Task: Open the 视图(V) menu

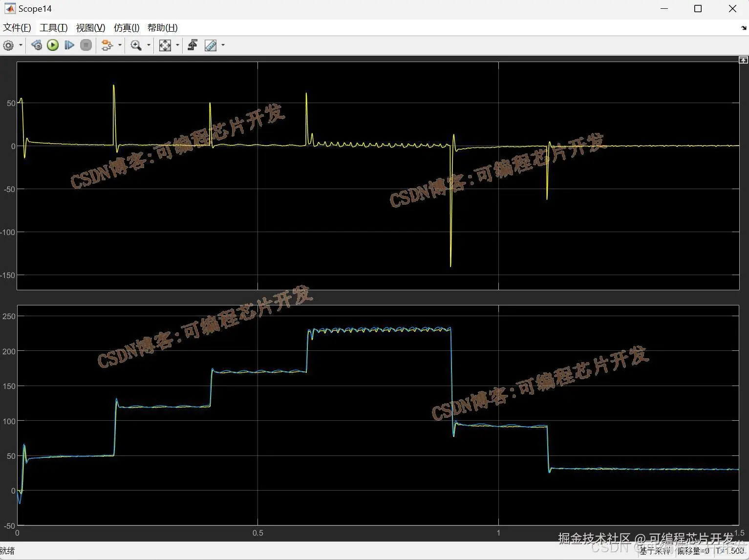Action: tap(91, 28)
